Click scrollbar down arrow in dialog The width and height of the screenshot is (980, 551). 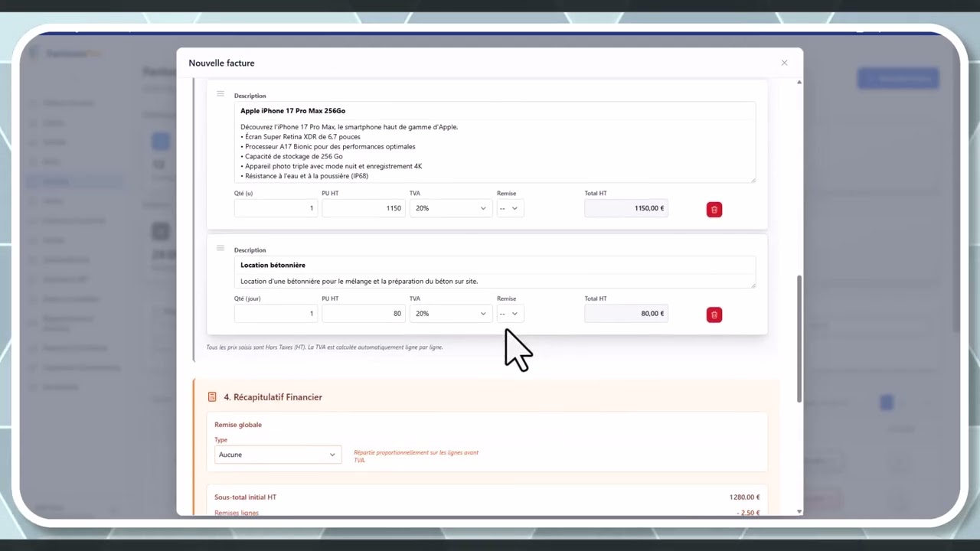coord(799,511)
